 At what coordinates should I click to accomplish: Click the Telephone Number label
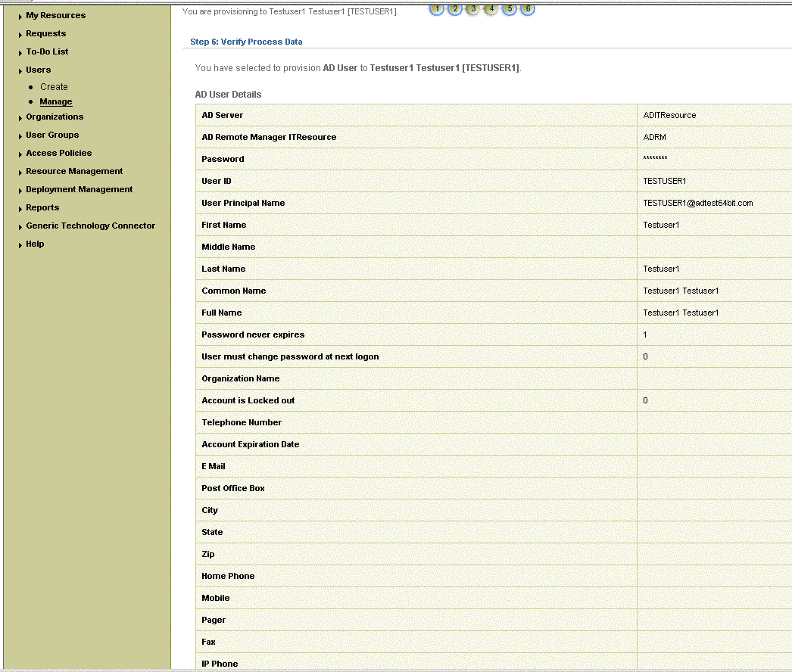click(x=242, y=422)
